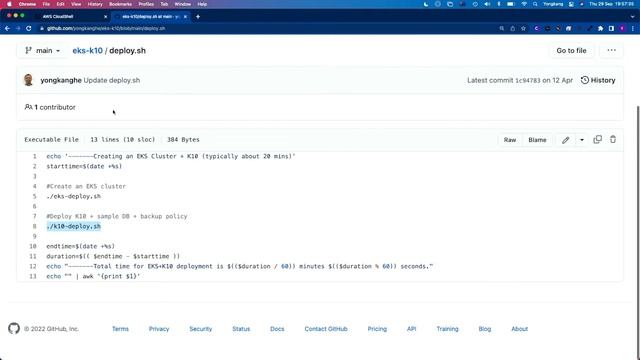Select line number 1 in the code
Screen dimensions: 640x360
34,156
